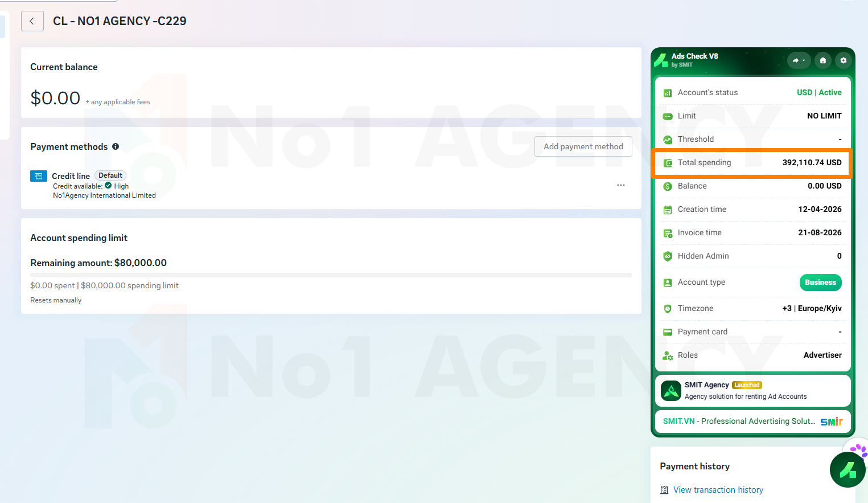Screen dimensions: 868x503
Task: Click the Resets manually text
Action: coord(56,300)
